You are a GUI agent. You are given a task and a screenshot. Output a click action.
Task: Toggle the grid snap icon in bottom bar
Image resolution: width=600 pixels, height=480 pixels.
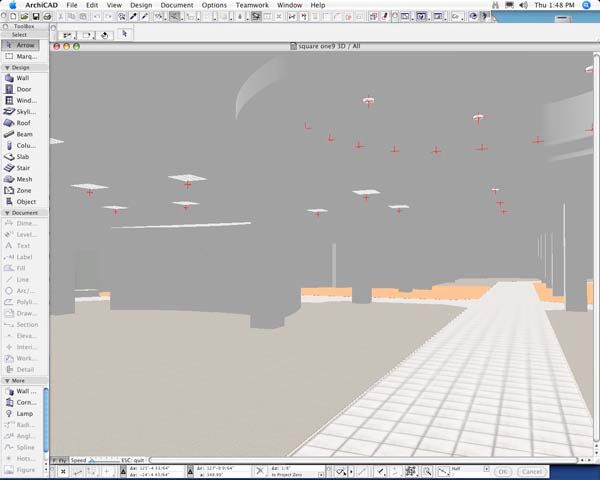tap(410, 471)
